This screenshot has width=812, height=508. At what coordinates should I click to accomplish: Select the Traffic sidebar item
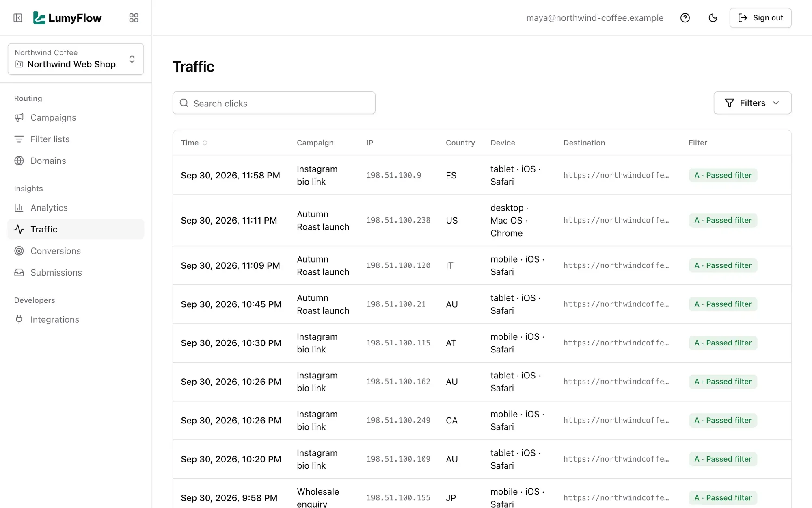click(x=76, y=229)
